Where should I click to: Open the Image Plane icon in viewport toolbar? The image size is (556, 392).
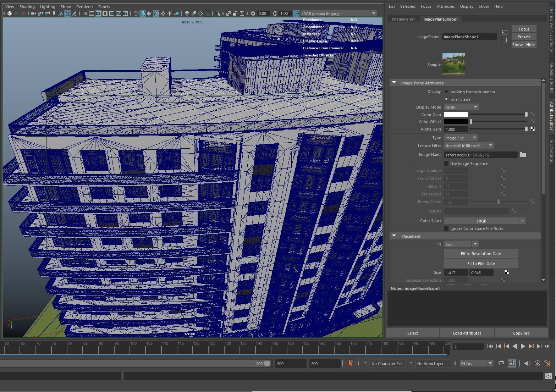[60, 13]
